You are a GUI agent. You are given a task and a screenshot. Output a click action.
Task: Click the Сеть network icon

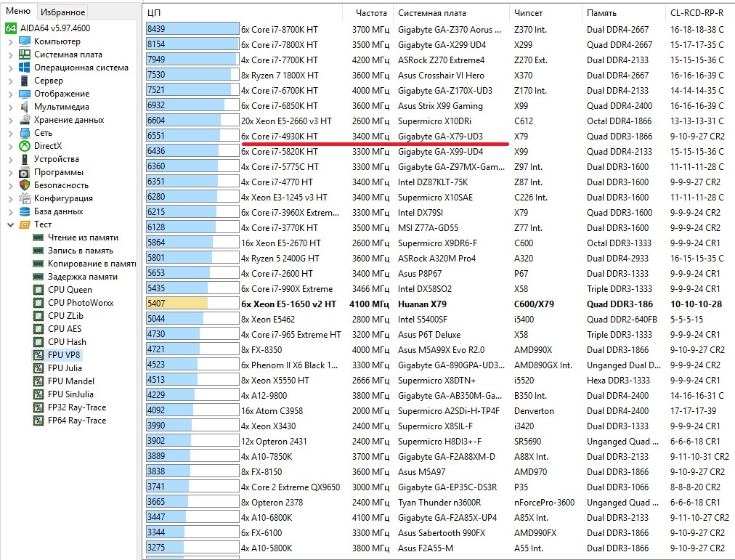pyautogui.click(x=25, y=133)
